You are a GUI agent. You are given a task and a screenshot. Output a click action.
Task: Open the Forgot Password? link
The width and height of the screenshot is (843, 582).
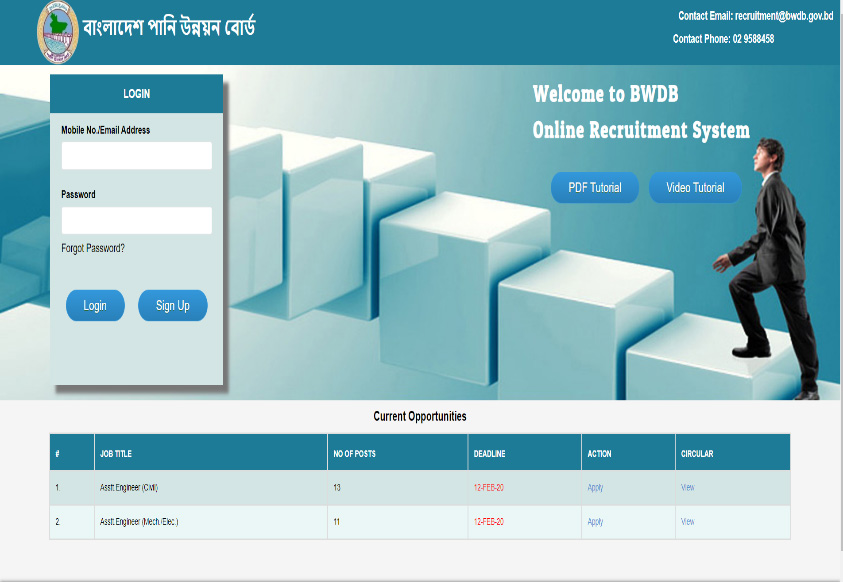click(x=93, y=248)
